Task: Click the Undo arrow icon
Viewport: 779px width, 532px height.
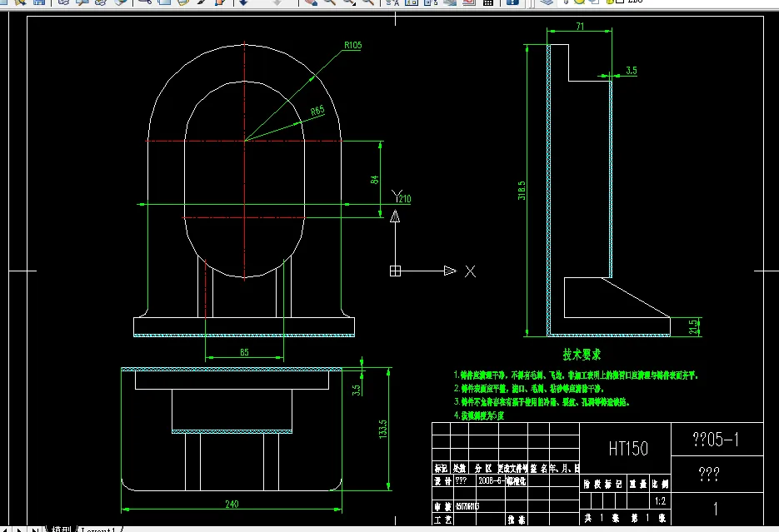Action: pyautogui.click(x=243, y=2)
